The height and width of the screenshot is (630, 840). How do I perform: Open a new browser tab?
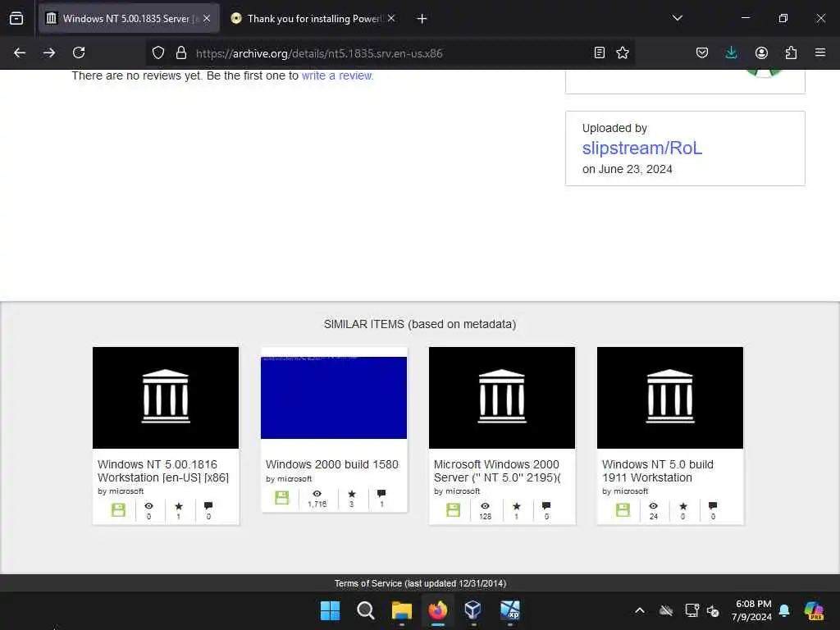click(422, 19)
